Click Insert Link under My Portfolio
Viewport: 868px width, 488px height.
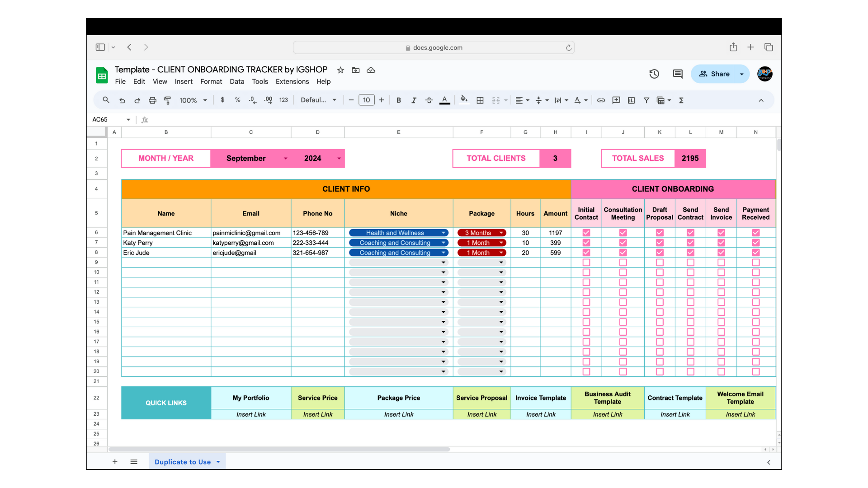tap(251, 414)
